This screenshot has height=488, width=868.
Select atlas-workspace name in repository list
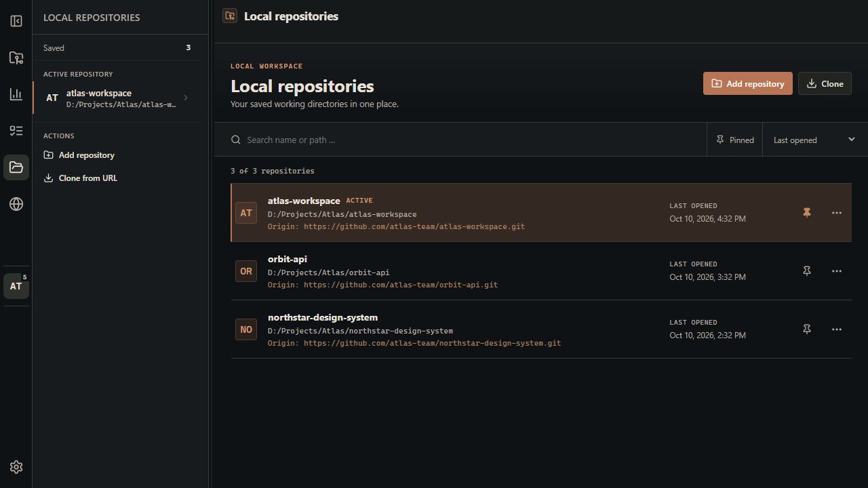304,201
